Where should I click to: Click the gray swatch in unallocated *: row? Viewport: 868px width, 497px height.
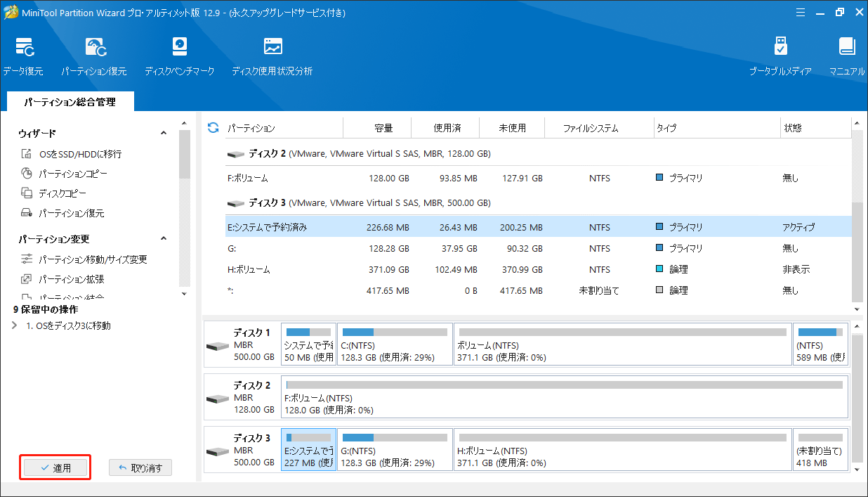click(659, 290)
